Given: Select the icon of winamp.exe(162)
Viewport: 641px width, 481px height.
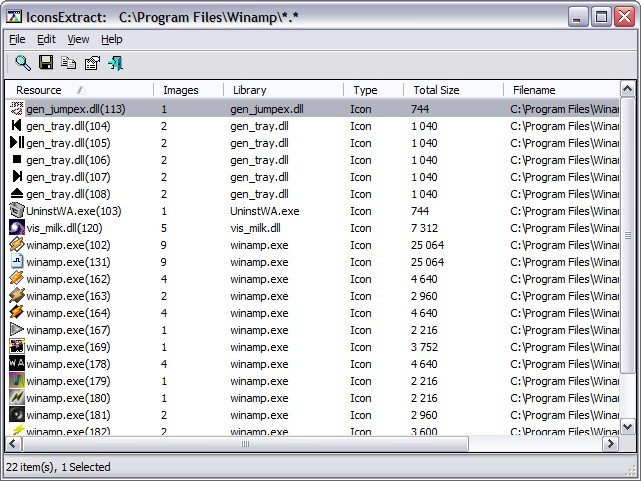Looking at the screenshot, I should (x=17, y=278).
